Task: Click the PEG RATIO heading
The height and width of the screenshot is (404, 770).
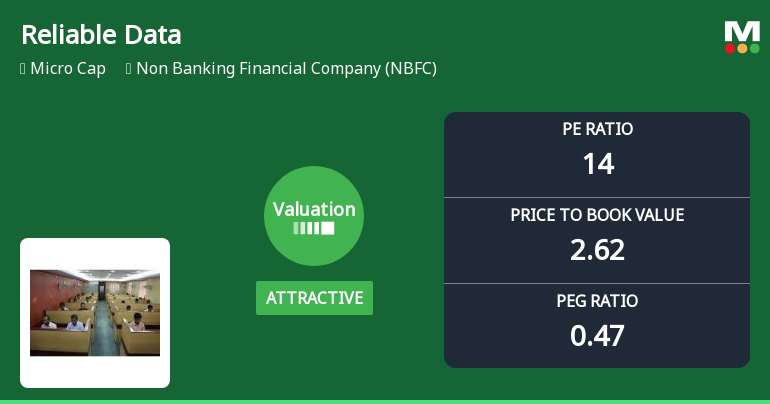Action: (x=597, y=301)
